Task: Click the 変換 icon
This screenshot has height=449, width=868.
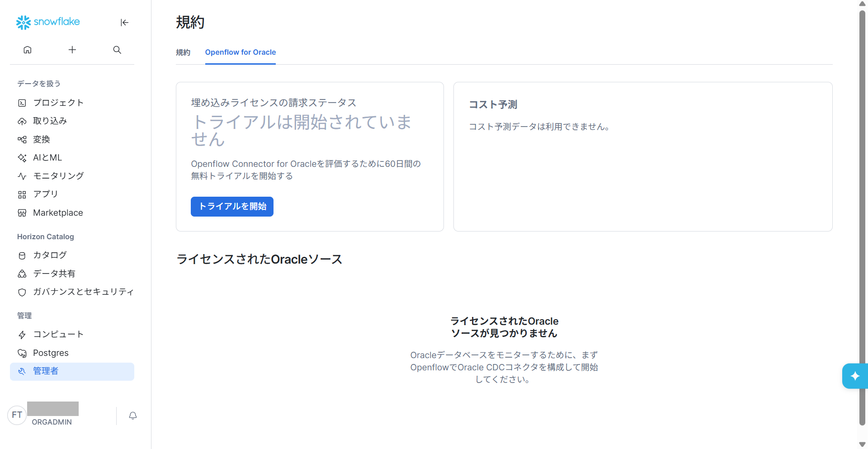Action: pos(22,140)
